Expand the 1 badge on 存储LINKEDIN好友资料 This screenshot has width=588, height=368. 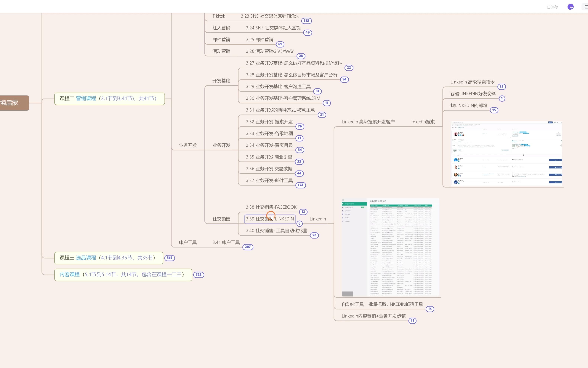502,98
